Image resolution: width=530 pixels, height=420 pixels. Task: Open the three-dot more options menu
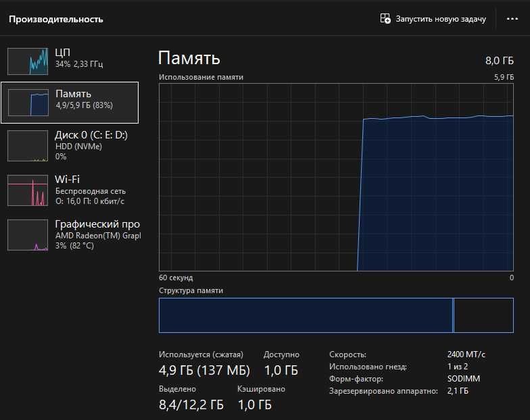click(x=512, y=19)
